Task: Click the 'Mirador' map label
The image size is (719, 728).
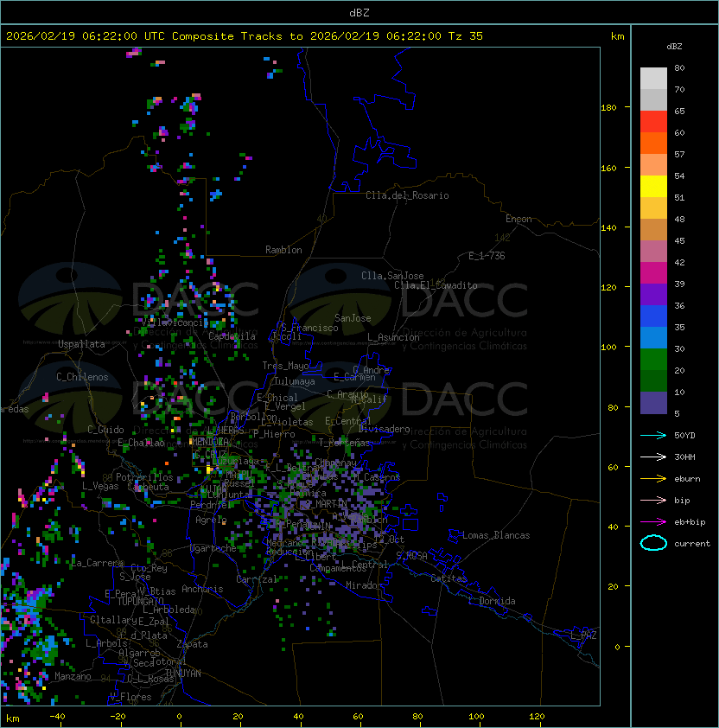Action: (364, 585)
